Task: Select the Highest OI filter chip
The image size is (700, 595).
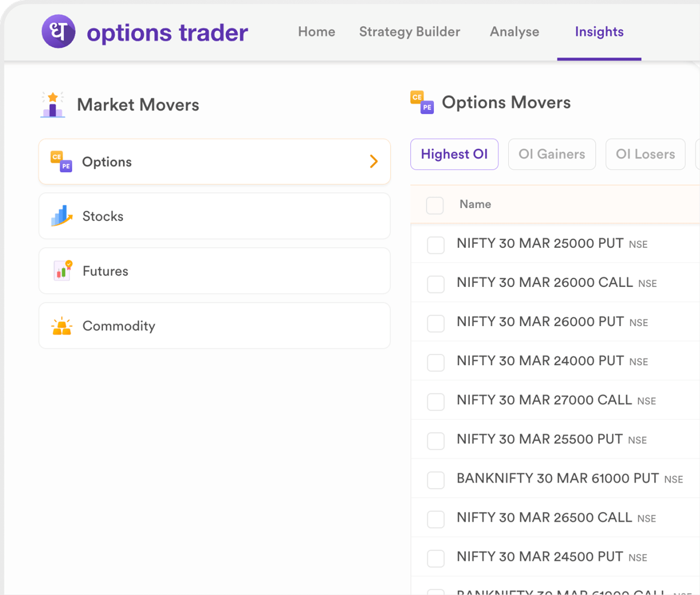Action: click(454, 154)
